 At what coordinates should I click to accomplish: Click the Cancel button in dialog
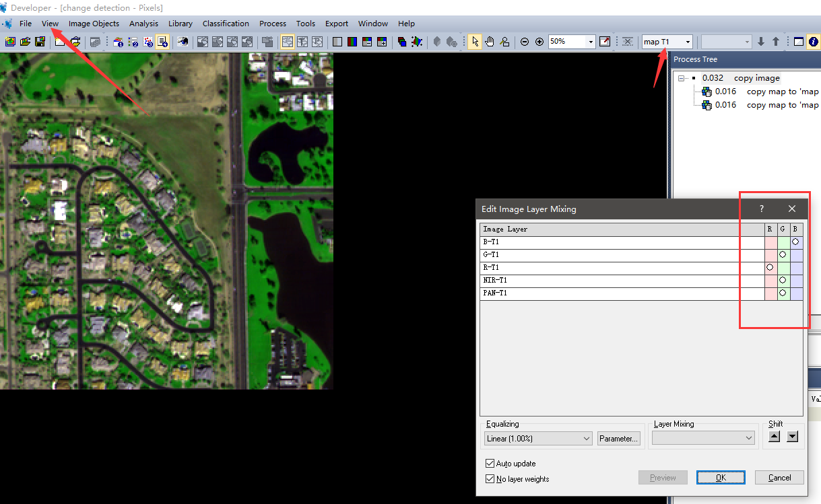pos(779,478)
